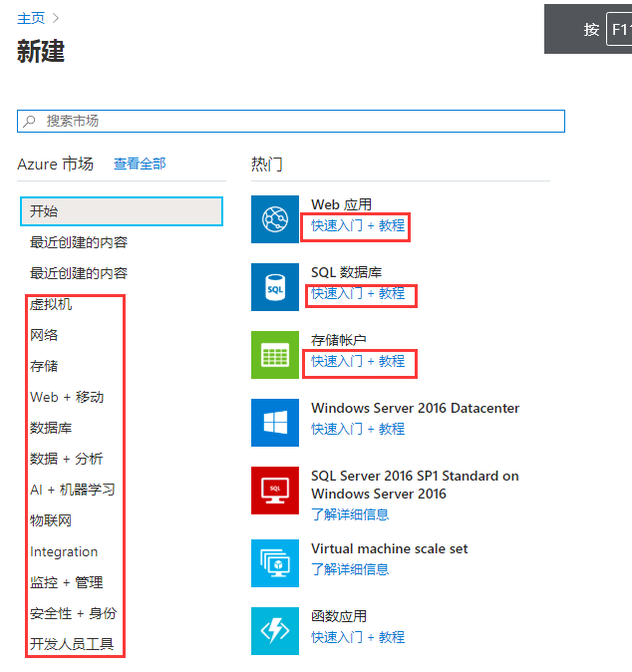Choose the 监控 + 管理 category
This screenshot has height=672, width=632.
click(67, 582)
